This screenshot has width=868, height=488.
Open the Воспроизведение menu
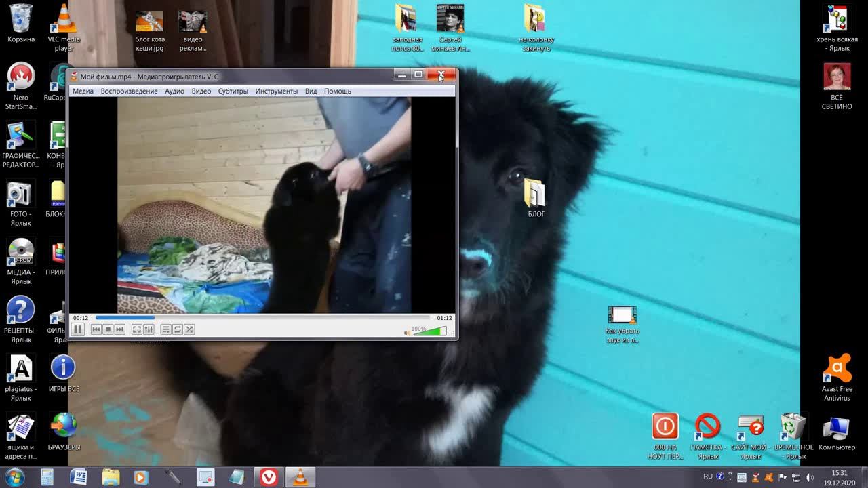129,91
